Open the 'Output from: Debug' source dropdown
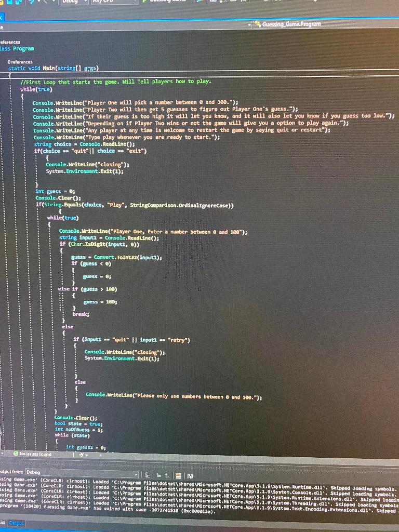Viewport: 399px width, 532px height. coord(82,472)
